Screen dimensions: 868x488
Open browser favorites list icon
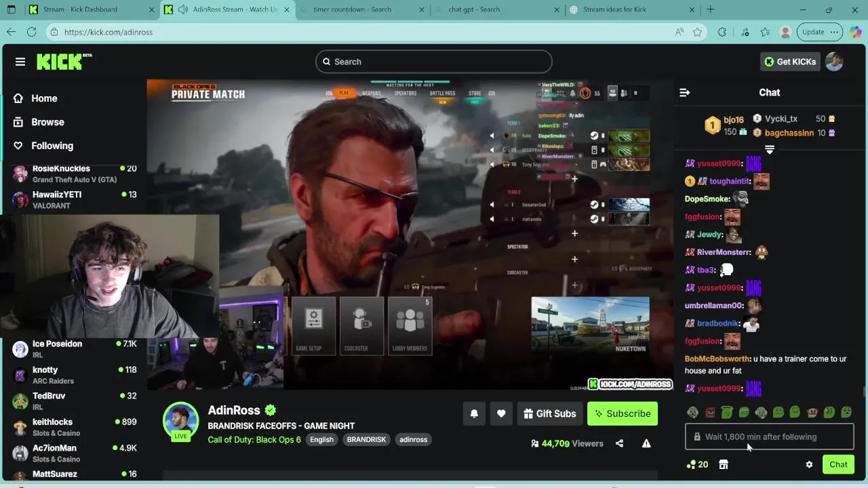(765, 32)
